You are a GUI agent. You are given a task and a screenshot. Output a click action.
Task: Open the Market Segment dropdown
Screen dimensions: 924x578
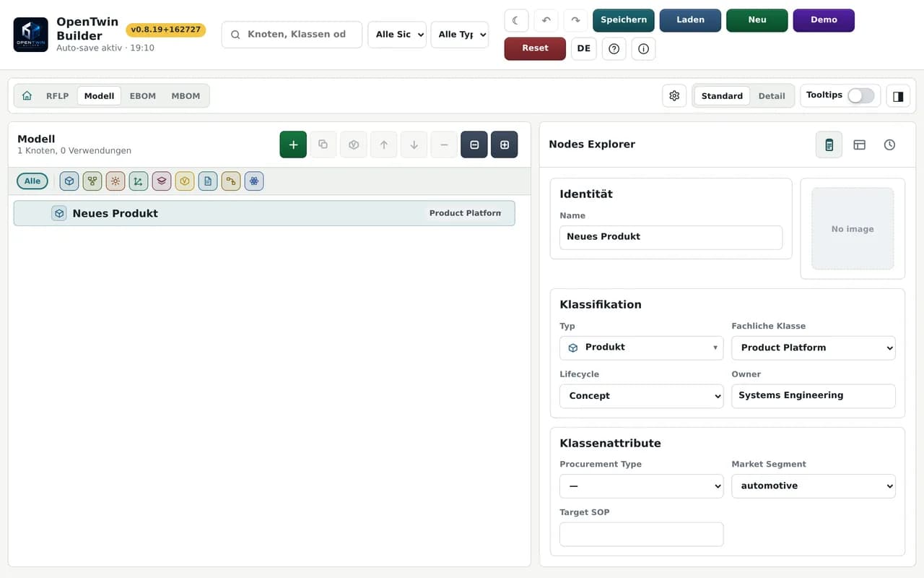point(814,486)
